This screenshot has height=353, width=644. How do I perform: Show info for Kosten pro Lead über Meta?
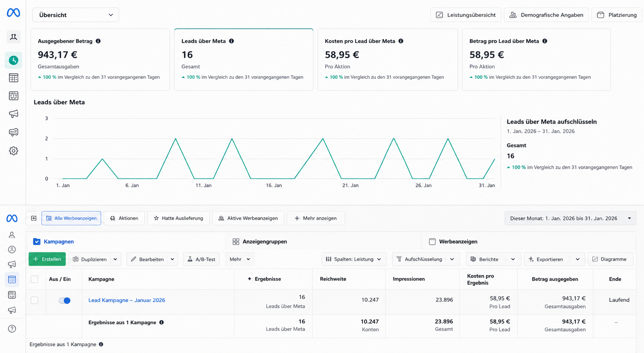click(x=401, y=41)
